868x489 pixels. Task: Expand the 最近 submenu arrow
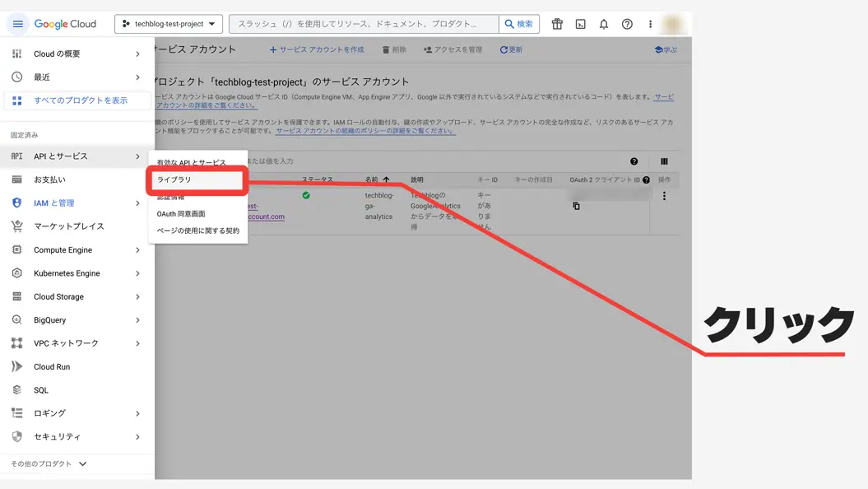[137, 77]
